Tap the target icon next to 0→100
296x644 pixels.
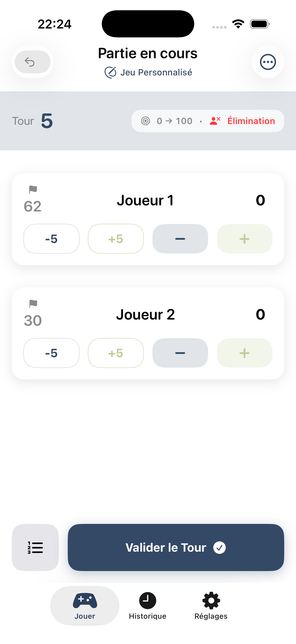tap(146, 121)
